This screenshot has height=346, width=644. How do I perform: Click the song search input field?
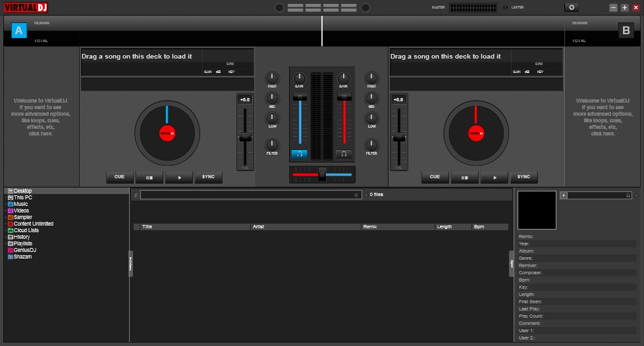pyautogui.click(x=251, y=195)
